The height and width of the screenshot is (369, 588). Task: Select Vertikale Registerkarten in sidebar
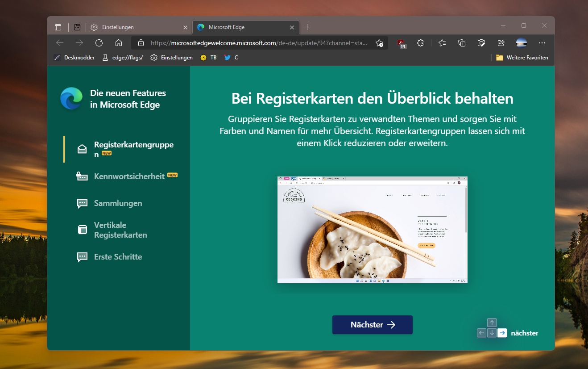pyautogui.click(x=112, y=230)
